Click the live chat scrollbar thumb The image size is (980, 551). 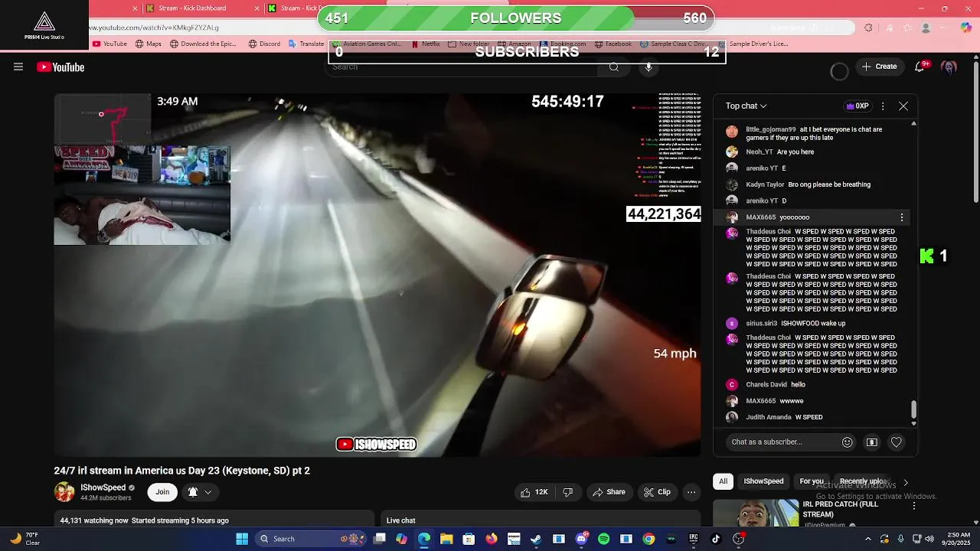click(913, 409)
